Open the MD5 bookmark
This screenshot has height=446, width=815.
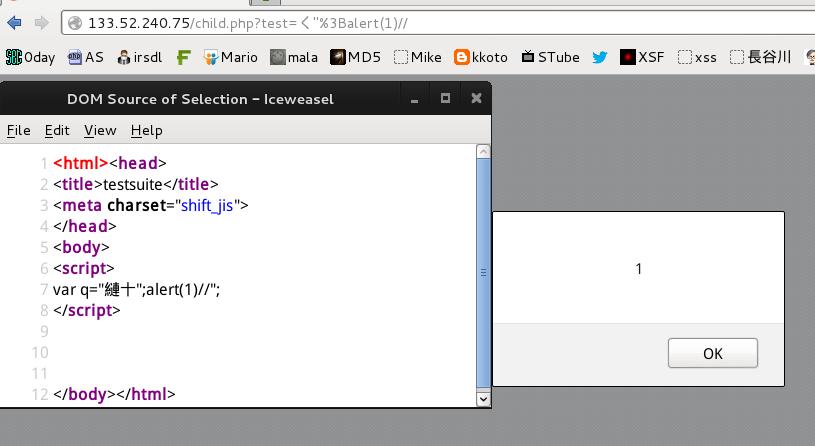coord(356,57)
